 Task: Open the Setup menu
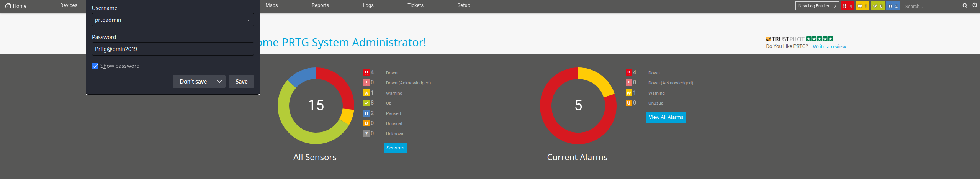(463, 5)
